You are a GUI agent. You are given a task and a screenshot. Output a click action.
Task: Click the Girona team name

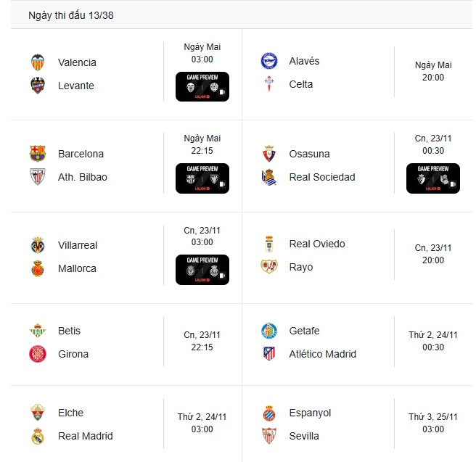tap(73, 354)
